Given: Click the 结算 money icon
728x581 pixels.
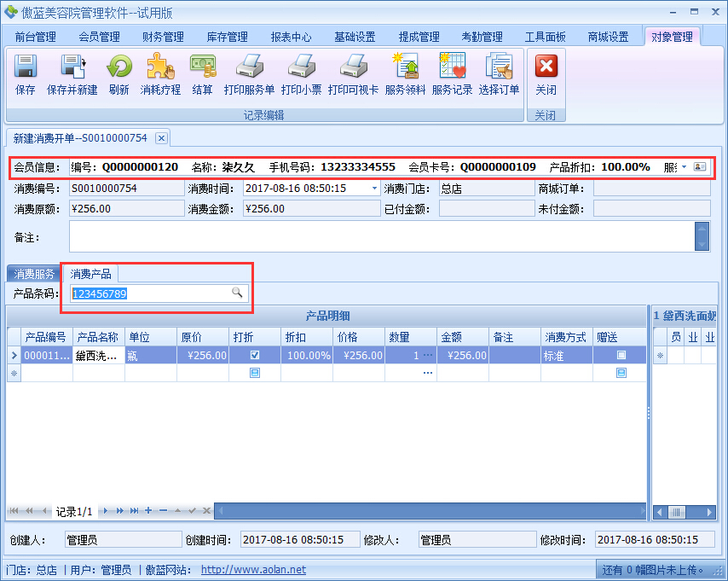Looking at the screenshot, I should [x=203, y=68].
